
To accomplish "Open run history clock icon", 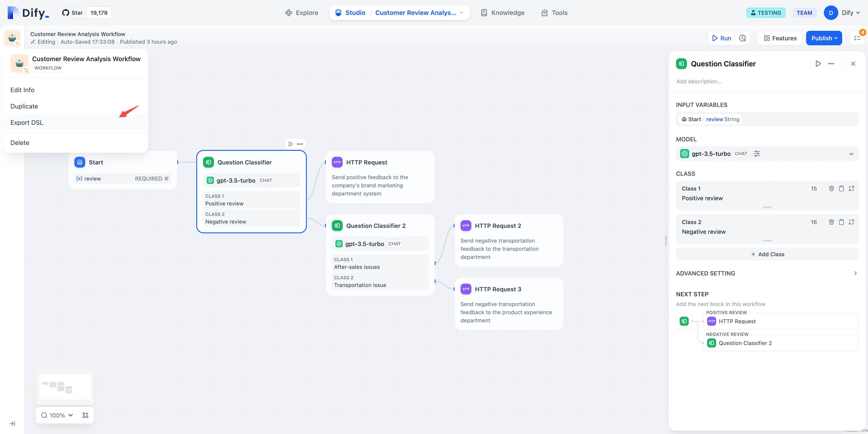I will [x=742, y=38].
